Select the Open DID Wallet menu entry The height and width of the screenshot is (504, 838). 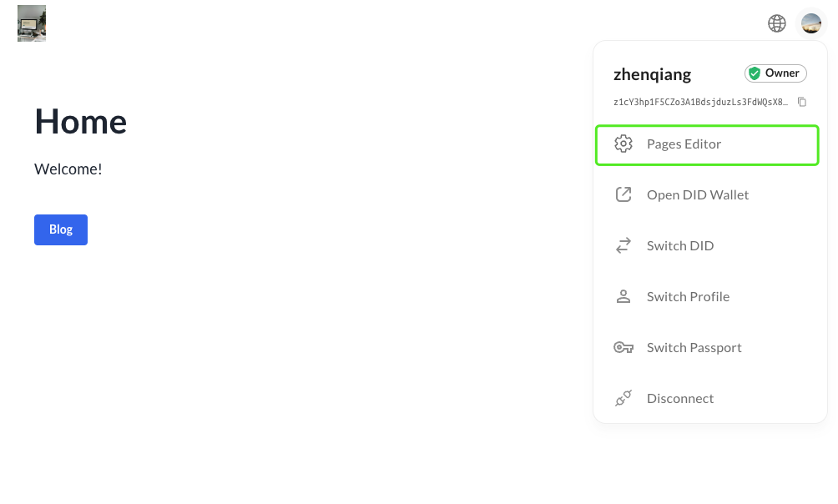tap(698, 194)
